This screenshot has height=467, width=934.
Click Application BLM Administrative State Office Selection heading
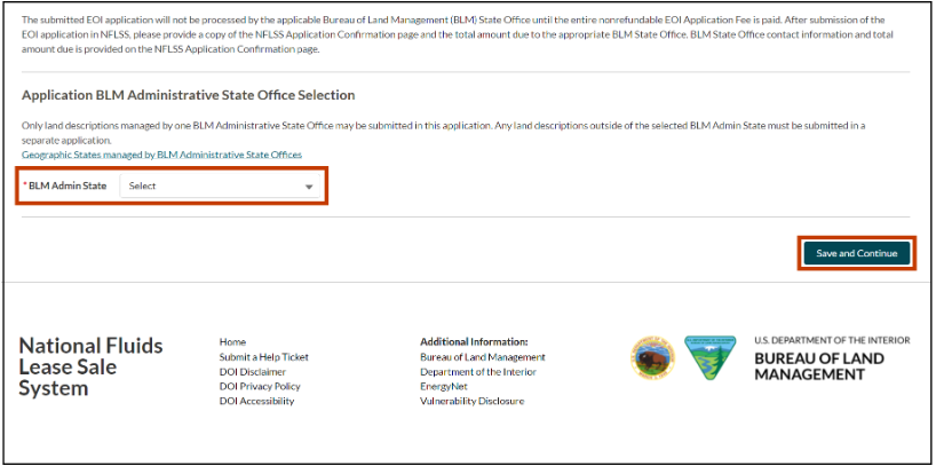click(188, 95)
